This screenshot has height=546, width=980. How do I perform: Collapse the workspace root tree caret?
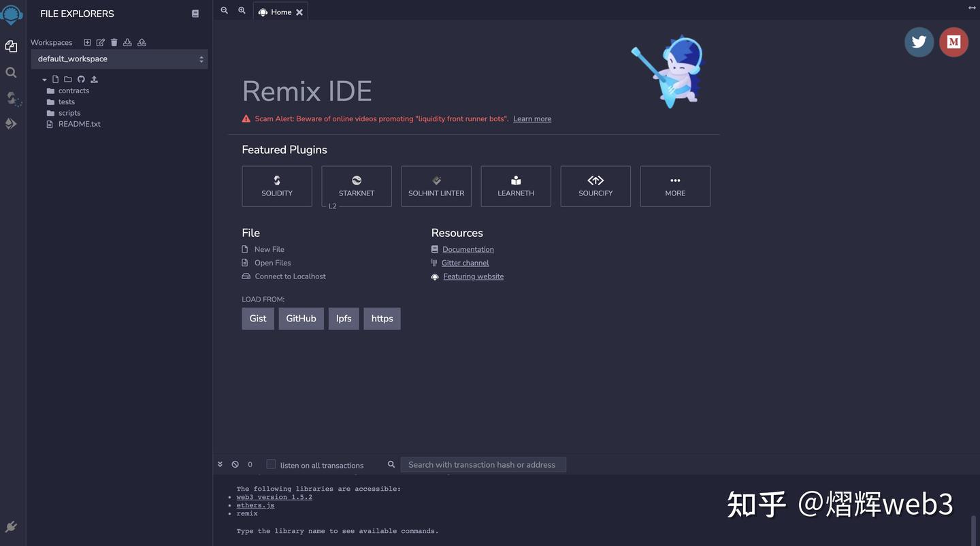(x=44, y=80)
